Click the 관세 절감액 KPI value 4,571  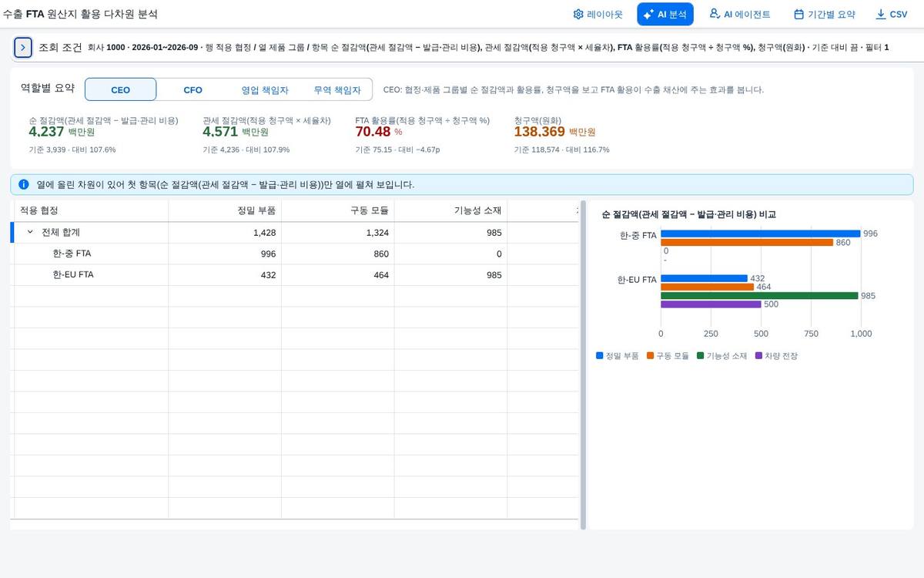tap(220, 132)
